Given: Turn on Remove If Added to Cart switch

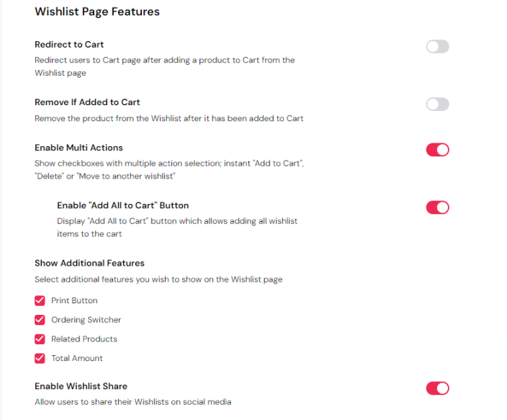Looking at the screenshot, I should 437,104.
